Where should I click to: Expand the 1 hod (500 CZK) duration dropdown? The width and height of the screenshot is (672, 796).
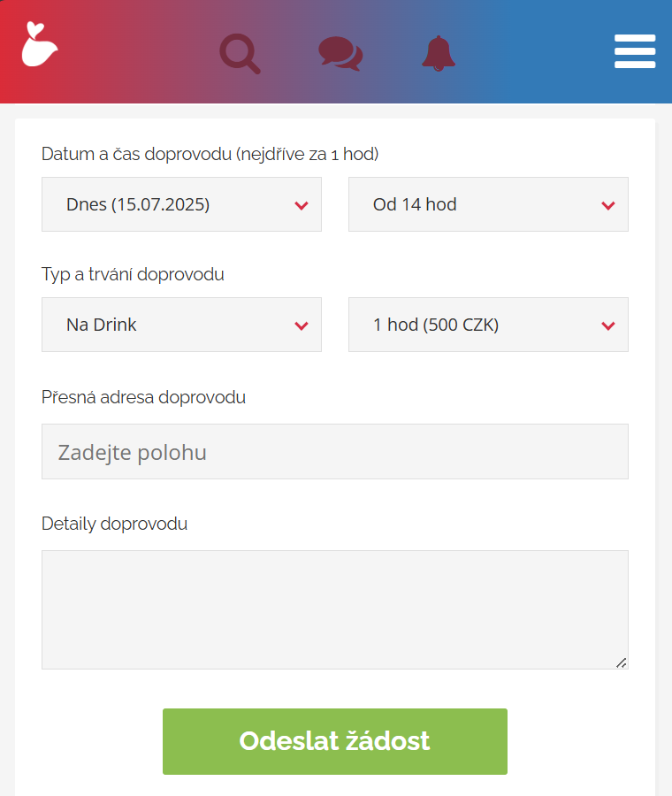pos(488,325)
